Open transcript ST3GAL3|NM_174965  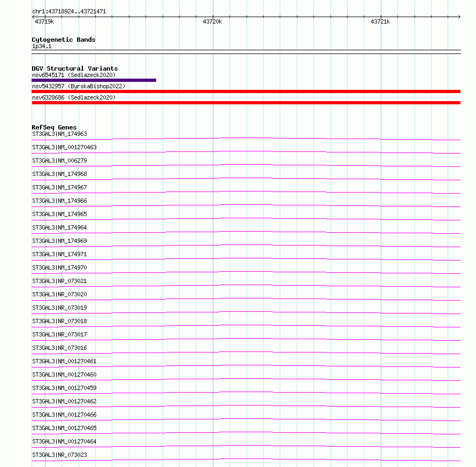click(x=59, y=214)
